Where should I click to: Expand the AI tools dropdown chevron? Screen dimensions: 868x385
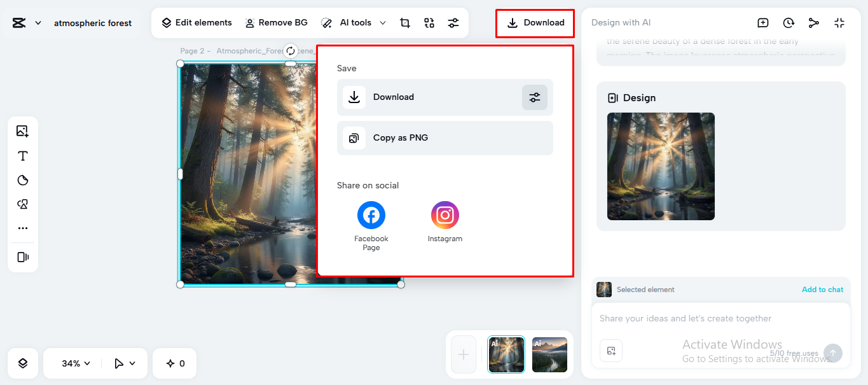[383, 23]
